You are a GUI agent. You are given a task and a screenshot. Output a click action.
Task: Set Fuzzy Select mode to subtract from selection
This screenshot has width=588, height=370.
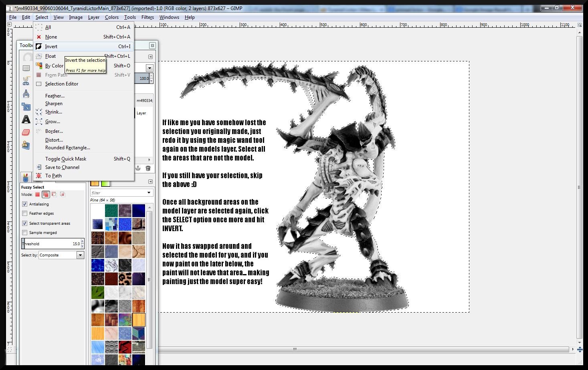54,194
